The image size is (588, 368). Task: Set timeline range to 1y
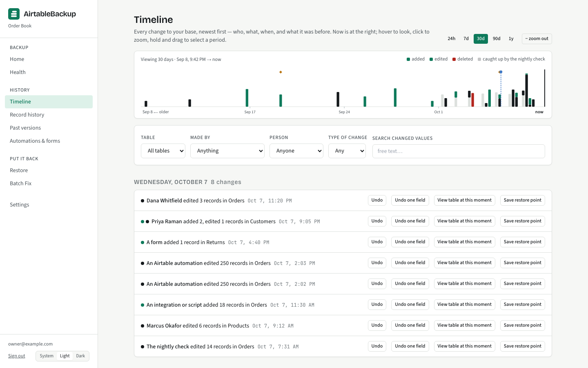pyautogui.click(x=511, y=39)
